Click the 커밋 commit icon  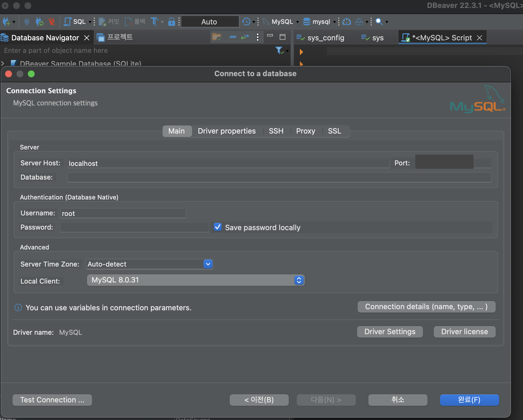click(109, 22)
